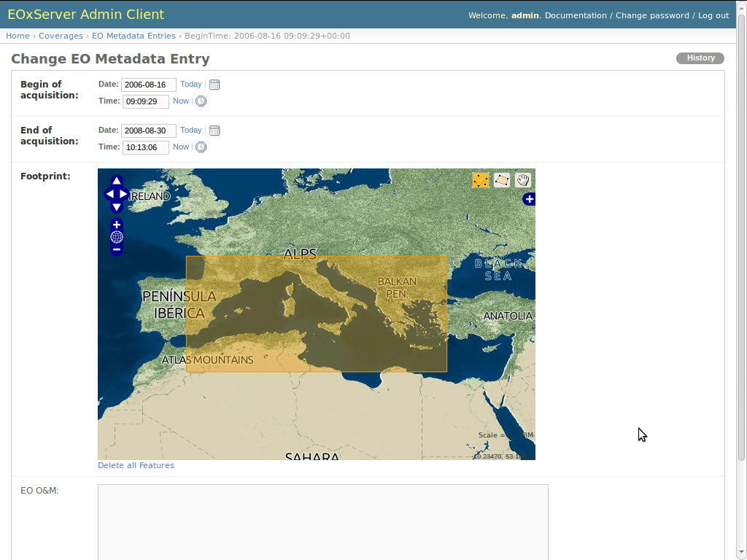Viewport: 747px width, 560px height.
Task: Zoom map to world extent
Action: tap(116, 237)
